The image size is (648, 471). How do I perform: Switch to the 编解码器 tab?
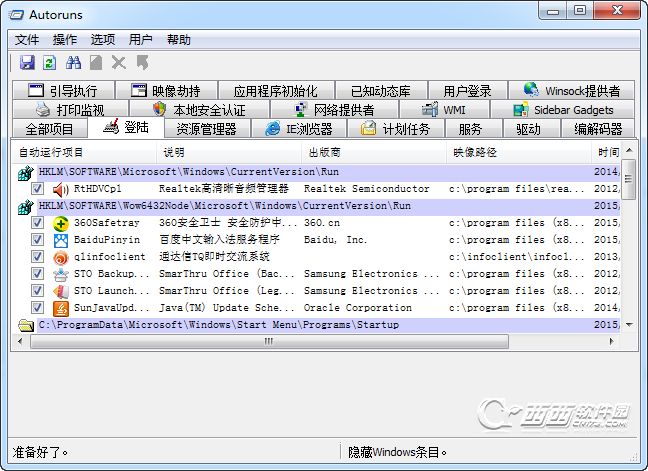pyautogui.click(x=598, y=129)
